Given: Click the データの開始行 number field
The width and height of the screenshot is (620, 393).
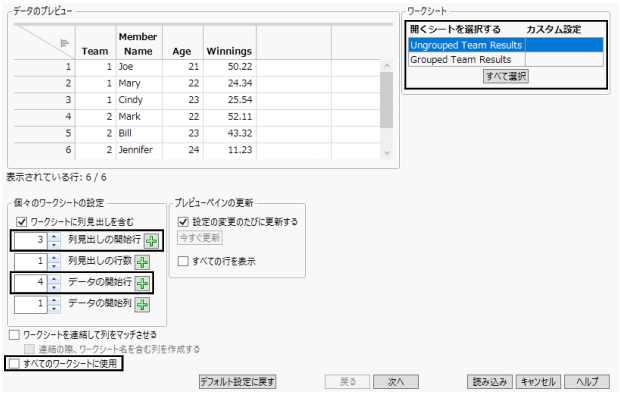Looking at the screenshot, I should pyautogui.click(x=31, y=283).
